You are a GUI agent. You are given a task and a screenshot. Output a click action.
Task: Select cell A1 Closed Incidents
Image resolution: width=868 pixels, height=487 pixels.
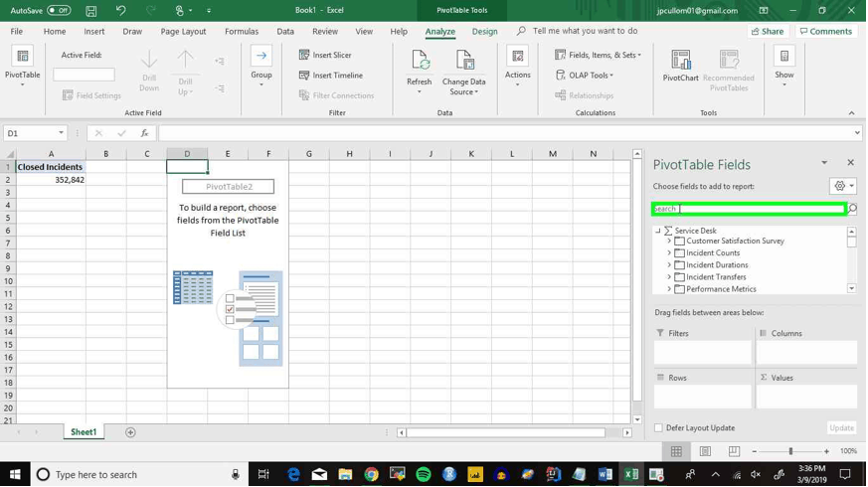pos(51,167)
